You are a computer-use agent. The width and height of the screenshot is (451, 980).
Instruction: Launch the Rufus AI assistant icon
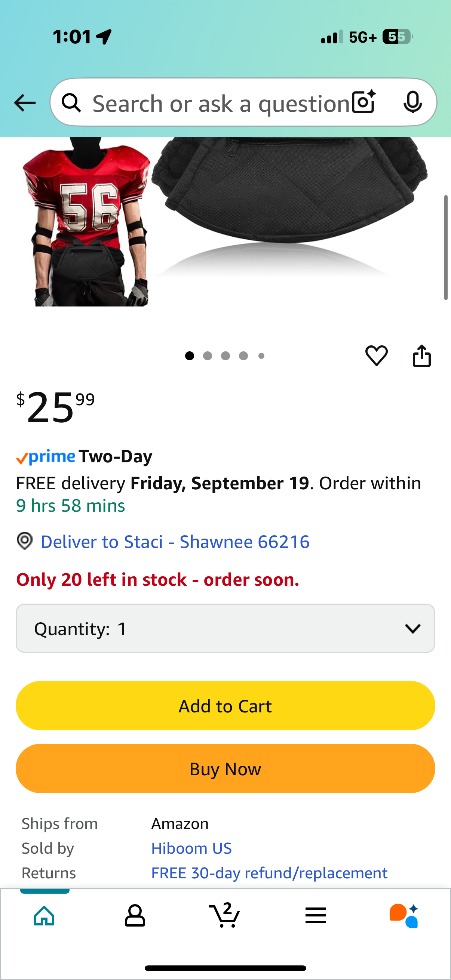(404, 915)
